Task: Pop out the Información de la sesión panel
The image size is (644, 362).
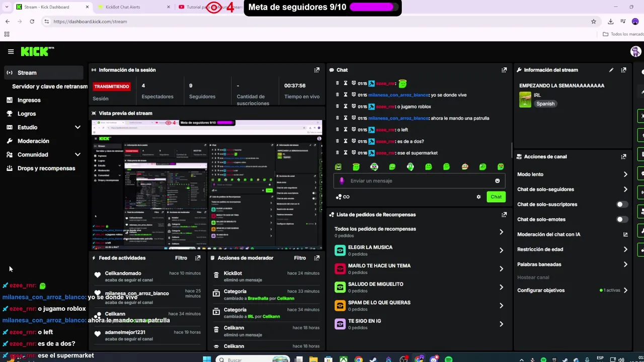Action: click(316, 70)
